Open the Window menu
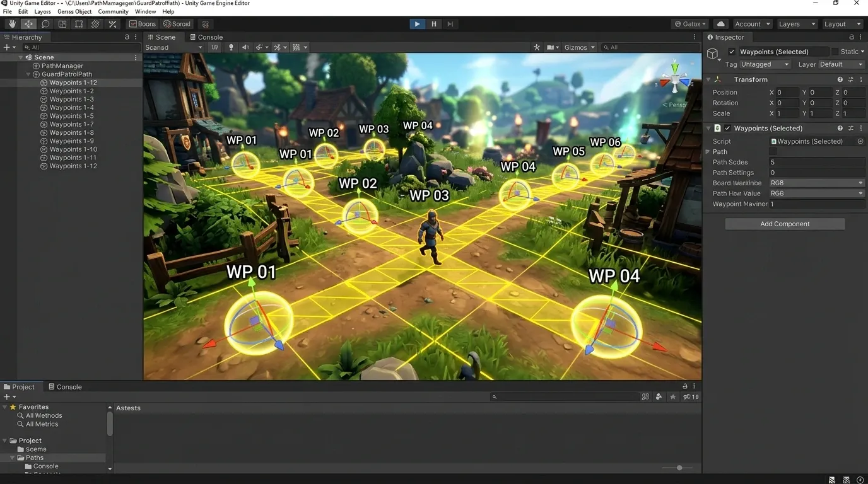 [x=145, y=11]
